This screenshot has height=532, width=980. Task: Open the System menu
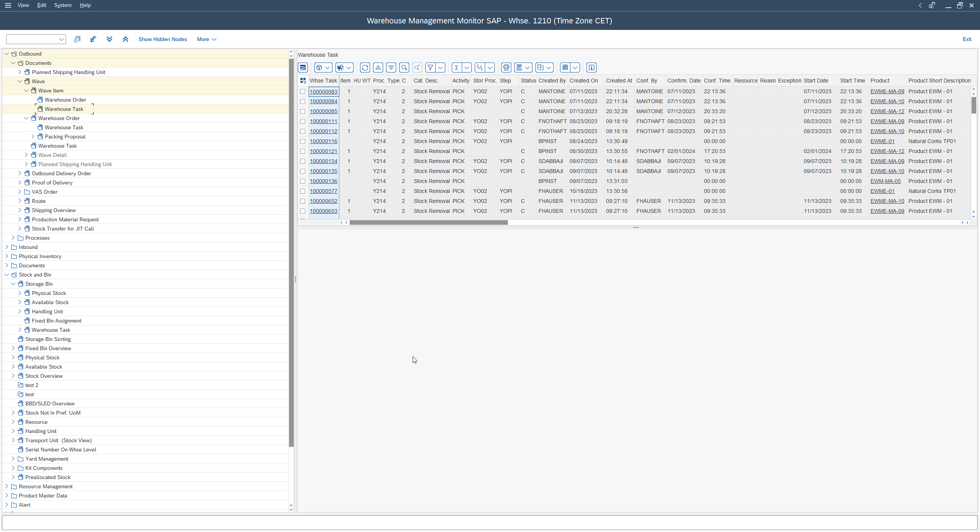point(63,5)
